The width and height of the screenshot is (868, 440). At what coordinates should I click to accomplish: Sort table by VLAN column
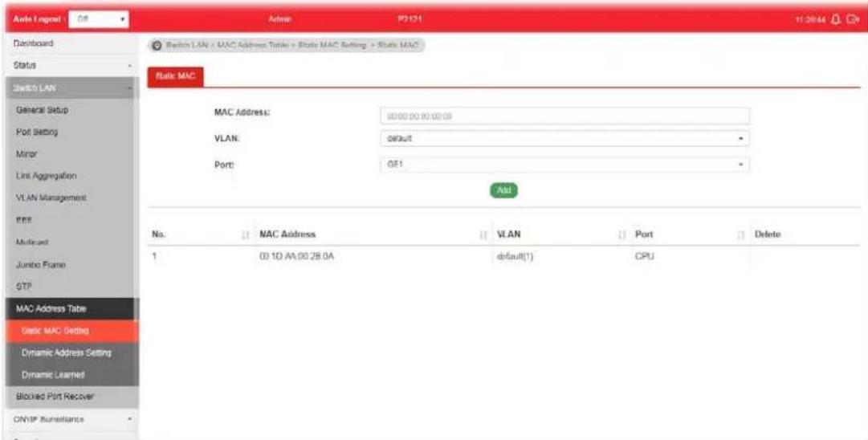(x=621, y=234)
